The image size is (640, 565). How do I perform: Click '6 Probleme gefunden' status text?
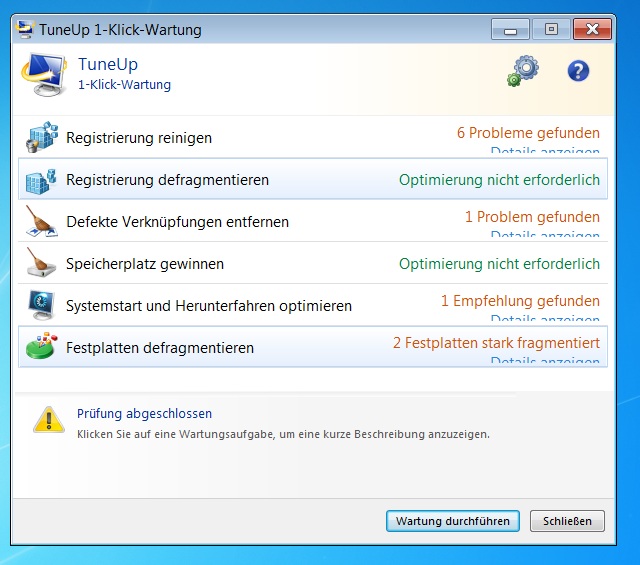tap(528, 133)
